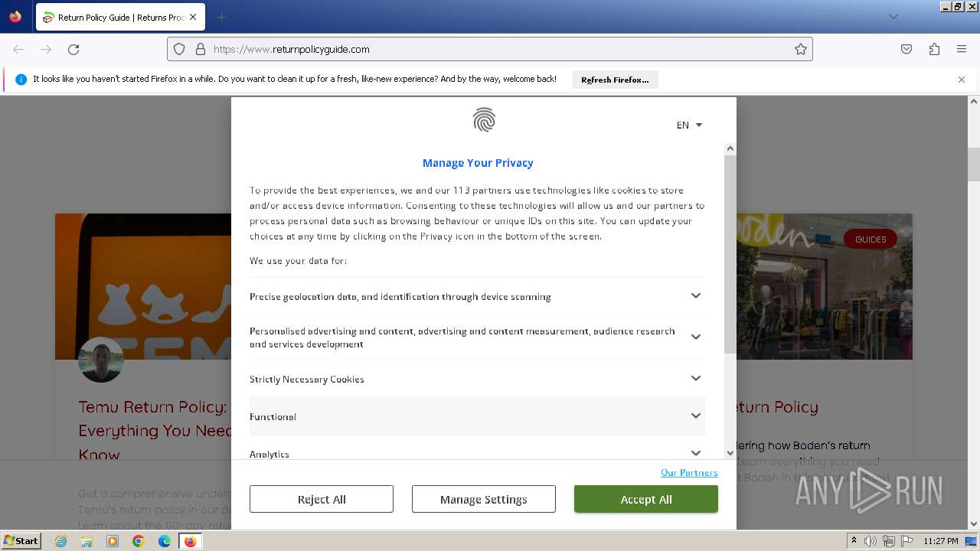This screenshot has width=980, height=551.
Task: Click the site security padlock icon
Action: pos(201,49)
